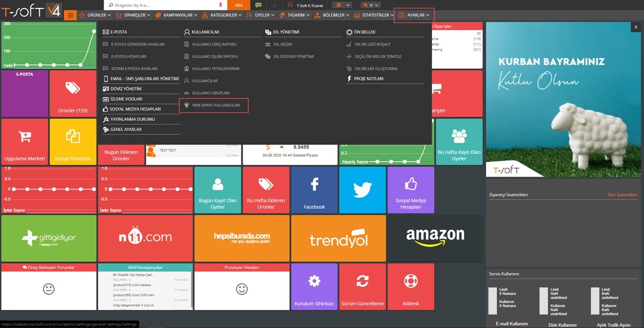Select E-POSTA GÖNDERİM AYARLARI
The height and width of the screenshot is (328, 644).
pos(134,44)
